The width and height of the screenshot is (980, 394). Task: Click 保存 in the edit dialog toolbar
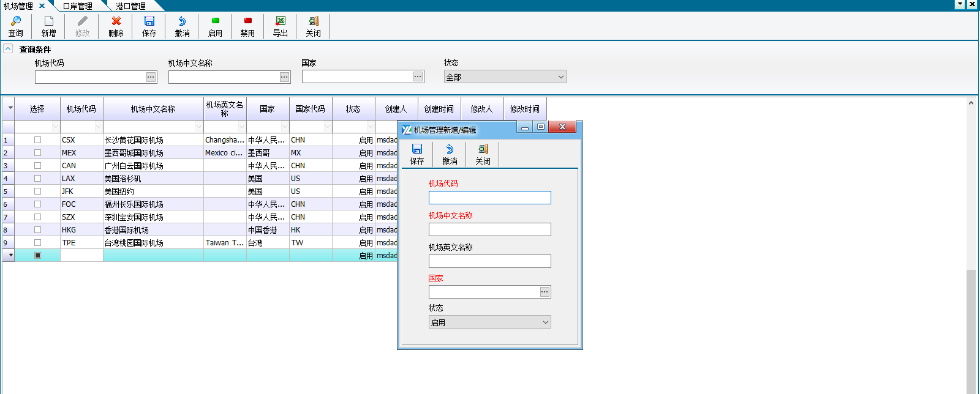[417, 154]
